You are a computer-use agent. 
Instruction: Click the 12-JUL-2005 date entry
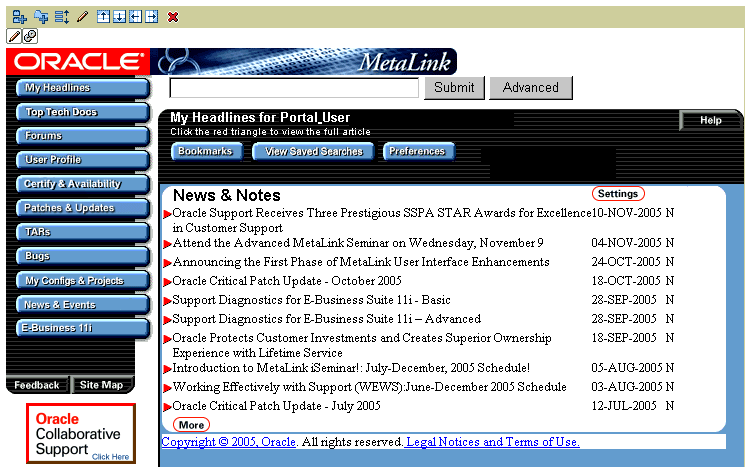pos(624,406)
